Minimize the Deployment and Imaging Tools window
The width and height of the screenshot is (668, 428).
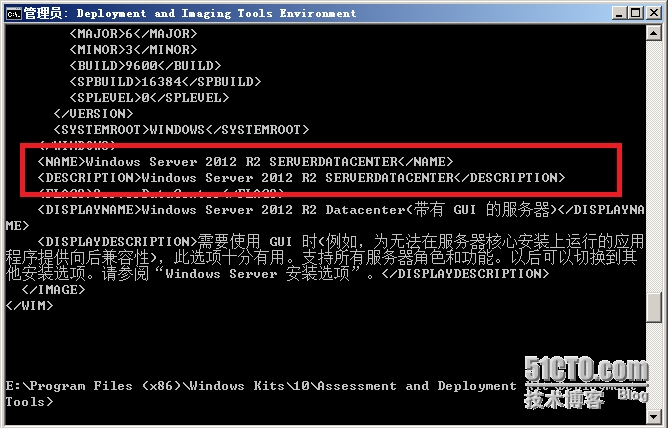click(x=619, y=13)
